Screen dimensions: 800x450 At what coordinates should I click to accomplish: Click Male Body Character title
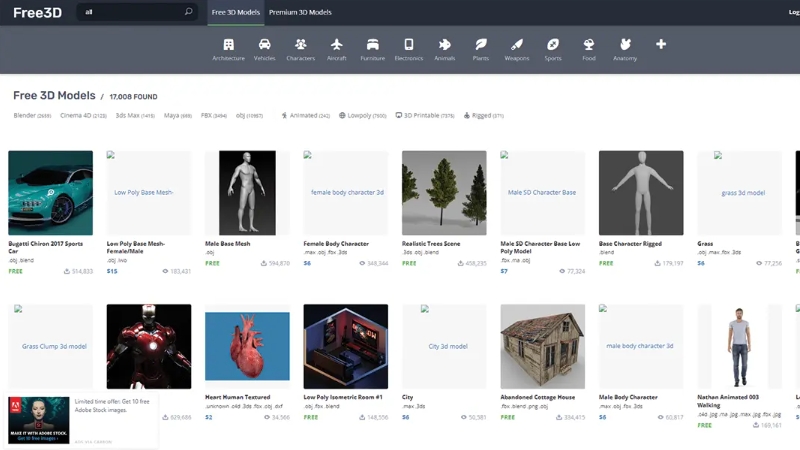tap(628, 397)
